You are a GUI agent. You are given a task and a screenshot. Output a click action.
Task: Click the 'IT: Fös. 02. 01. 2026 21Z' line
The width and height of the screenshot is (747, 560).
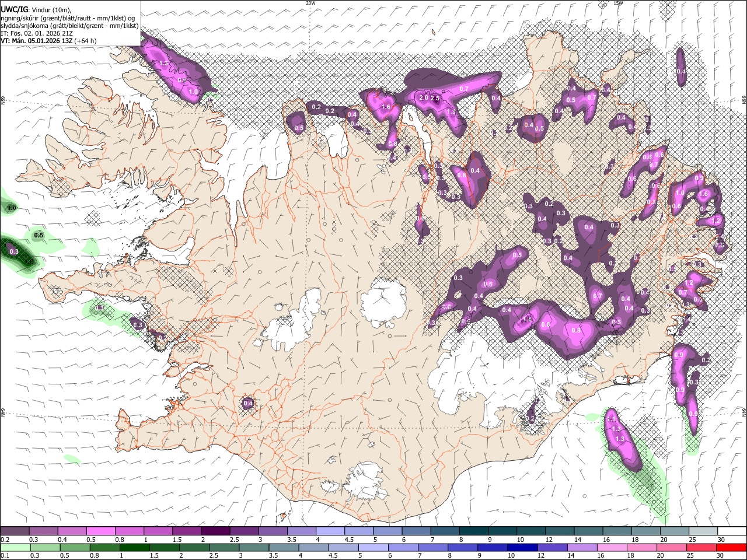click(x=36, y=33)
